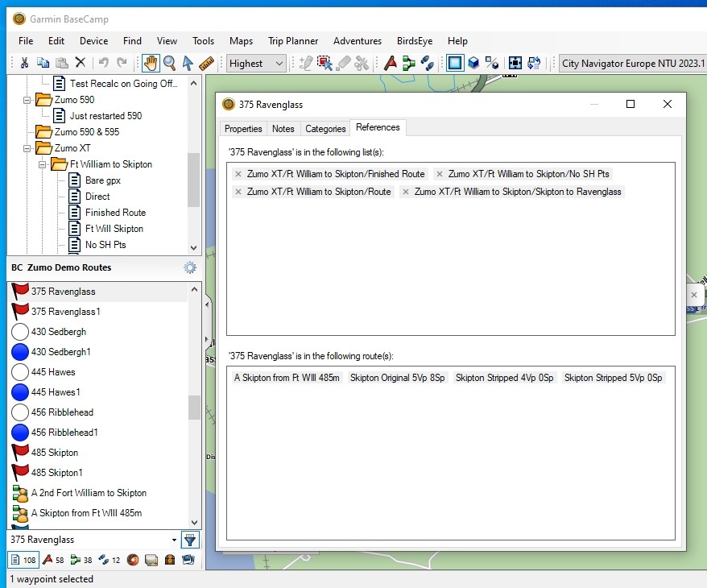This screenshot has height=588, width=707.
Task: Toggle the photos filter icon
Action: (188, 560)
